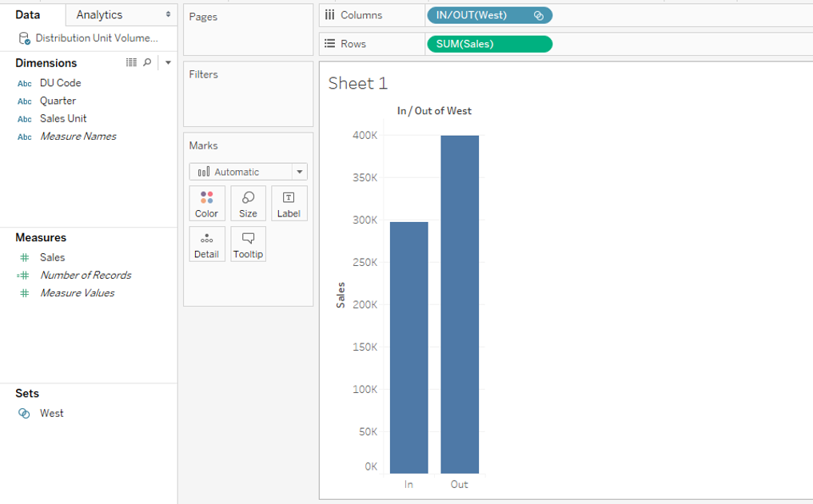Click the Size button on the Marks card

[248, 203]
